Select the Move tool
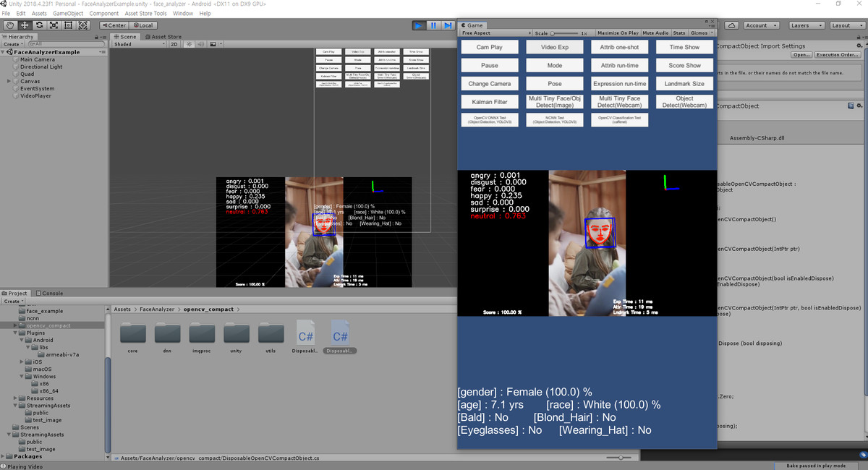 pyautogui.click(x=25, y=25)
